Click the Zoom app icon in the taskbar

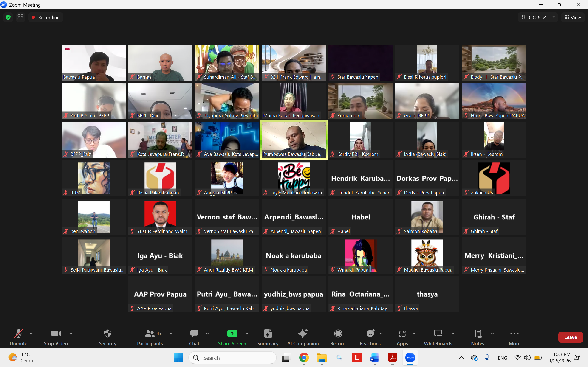coord(410,358)
